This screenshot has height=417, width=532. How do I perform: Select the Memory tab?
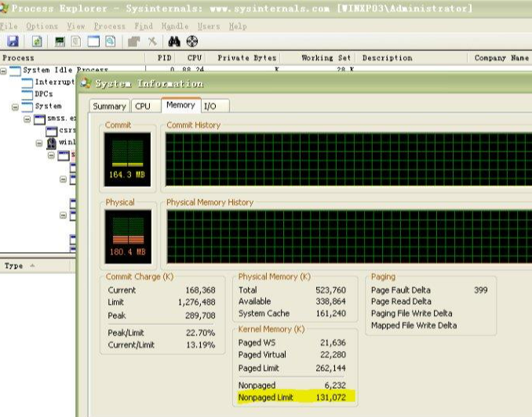click(x=180, y=105)
